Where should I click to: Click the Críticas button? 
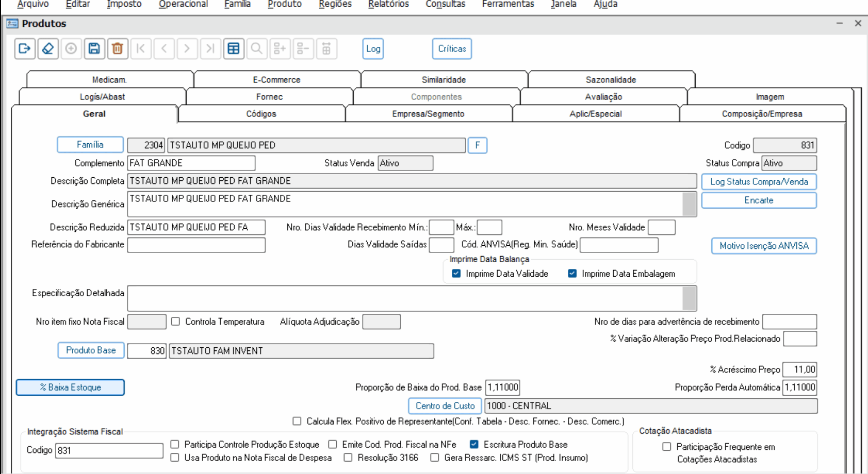452,49
